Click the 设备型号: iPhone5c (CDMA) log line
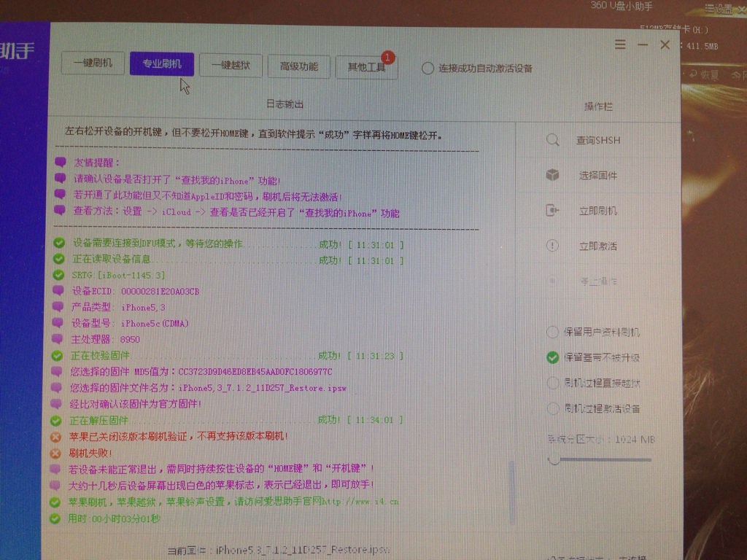The image size is (747, 560). coord(130,323)
